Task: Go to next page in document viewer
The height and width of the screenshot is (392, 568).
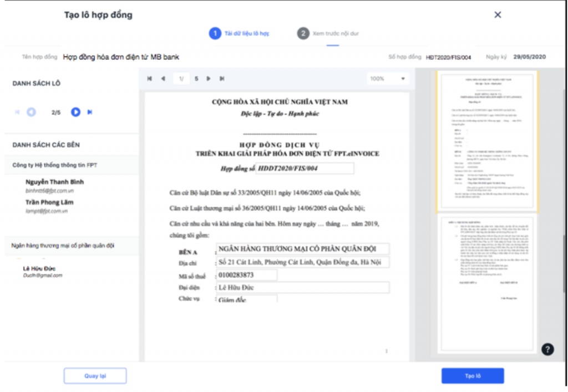Action: (x=209, y=79)
